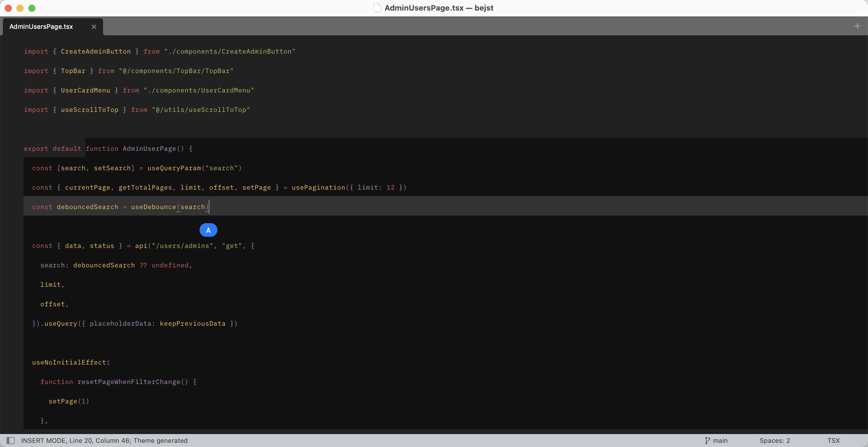Click the AdminUserPage function name
Image resolution: width=868 pixels, height=447 pixels.
(149, 149)
